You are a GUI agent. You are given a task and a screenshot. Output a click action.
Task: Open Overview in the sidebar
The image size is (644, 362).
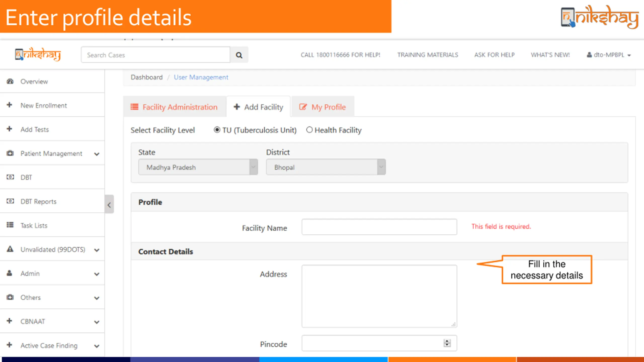coord(52,81)
